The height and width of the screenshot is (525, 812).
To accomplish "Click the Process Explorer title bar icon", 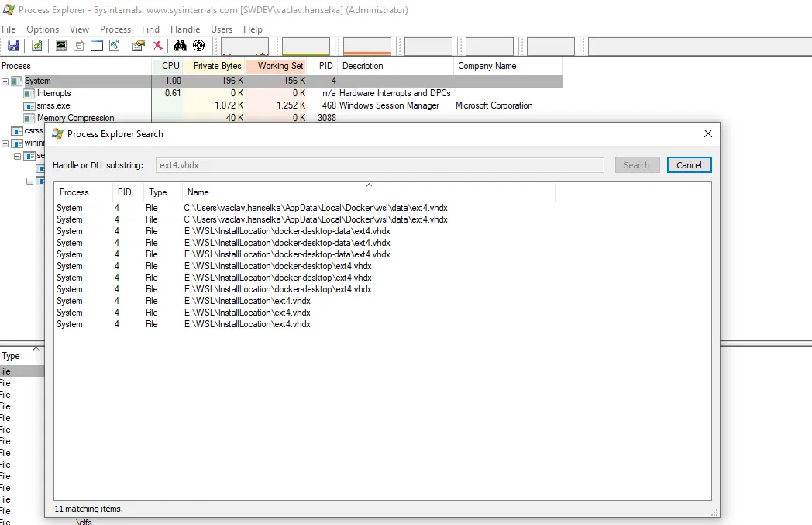I will click(x=9, y=10).
